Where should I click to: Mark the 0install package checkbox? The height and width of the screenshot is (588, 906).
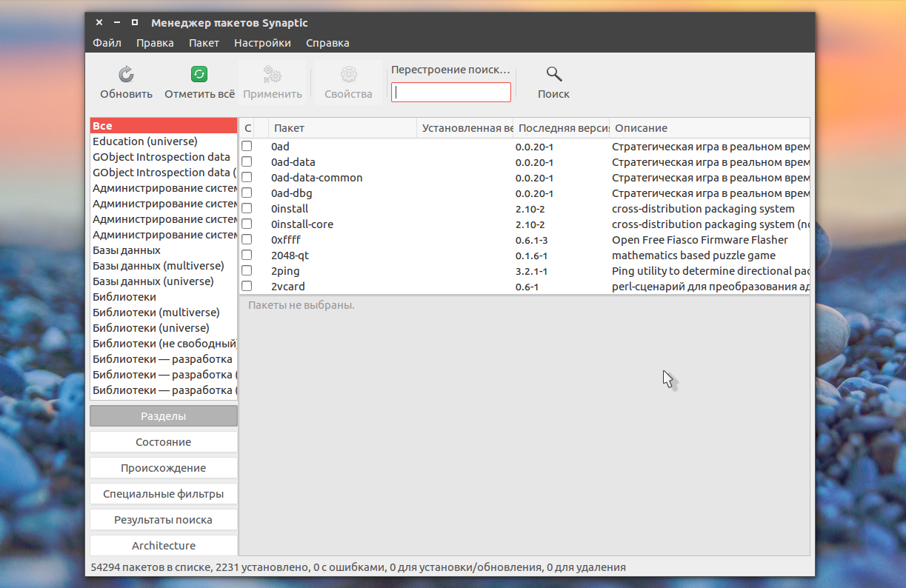(247, 209)
